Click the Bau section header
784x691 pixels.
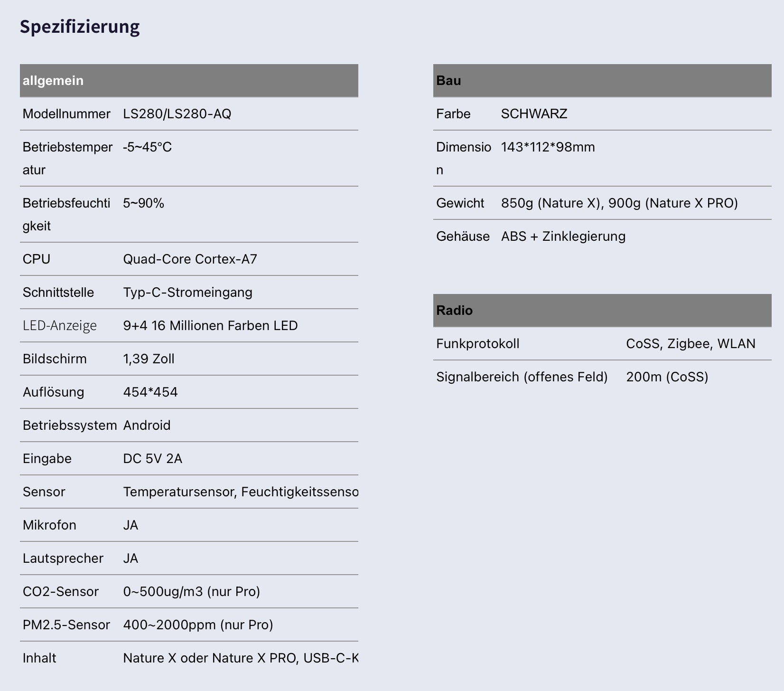(448, 81)
